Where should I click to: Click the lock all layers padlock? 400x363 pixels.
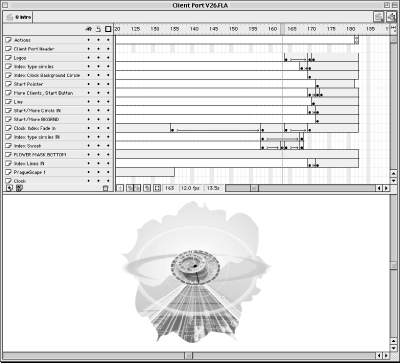[98, 29]
